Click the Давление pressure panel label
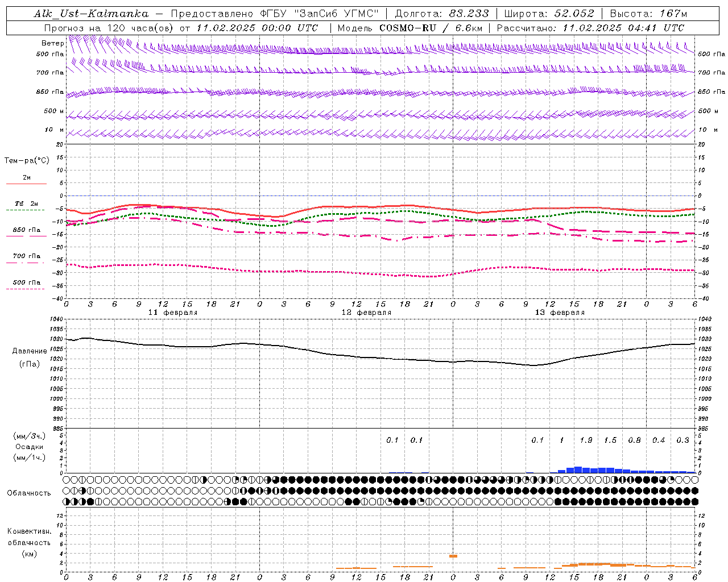The image size is (728, 582). [30, 351]
